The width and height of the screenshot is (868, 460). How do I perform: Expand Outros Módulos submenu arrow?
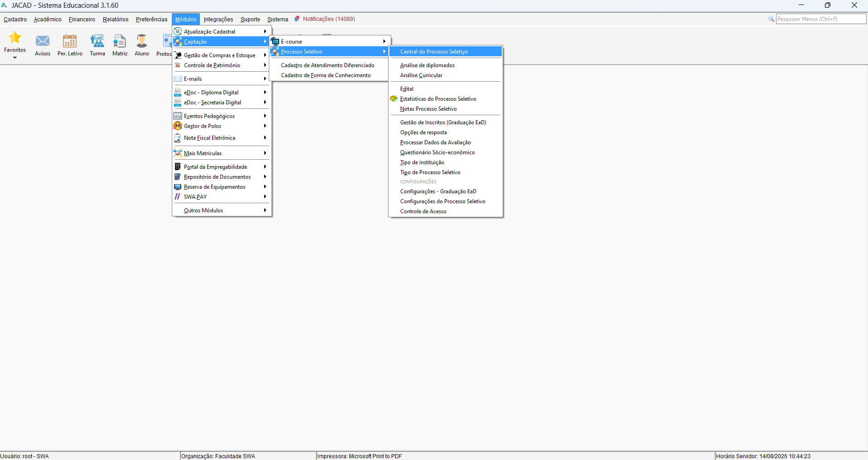pyautogui.click(x=265, y=210)
